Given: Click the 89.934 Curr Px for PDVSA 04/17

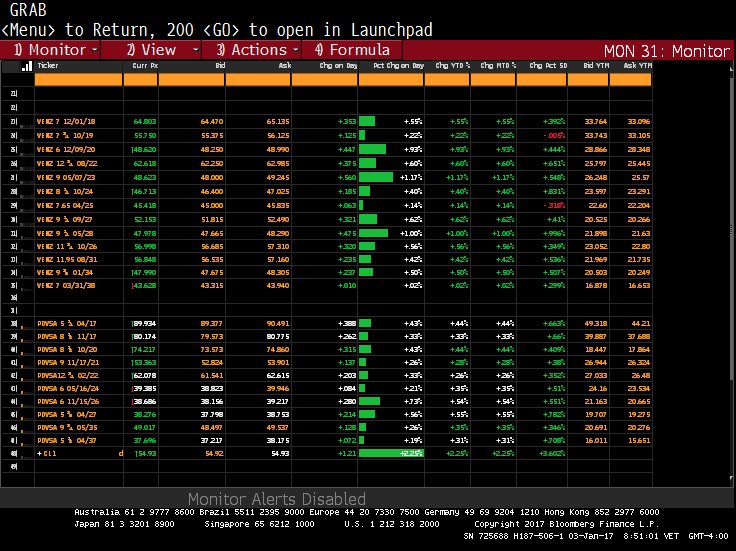Looking at the screenshot, I should tap(145, 324).
